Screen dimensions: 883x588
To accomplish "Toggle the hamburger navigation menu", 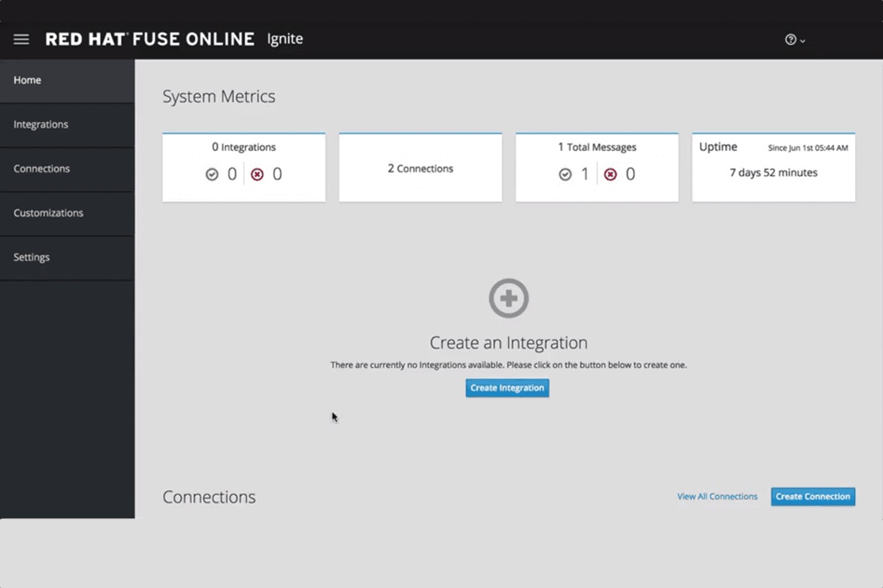I will tap(22, 40).
